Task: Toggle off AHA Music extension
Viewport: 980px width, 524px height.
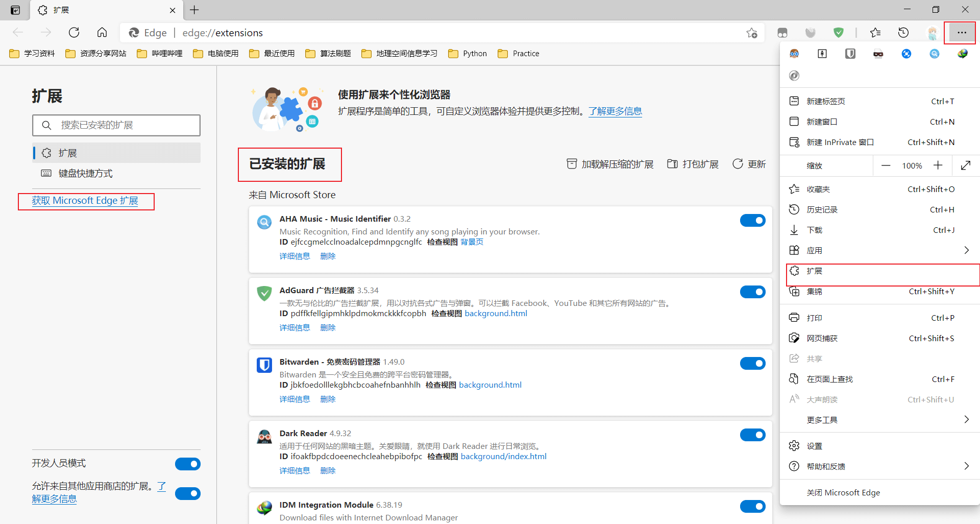Action: coord(752,220)
